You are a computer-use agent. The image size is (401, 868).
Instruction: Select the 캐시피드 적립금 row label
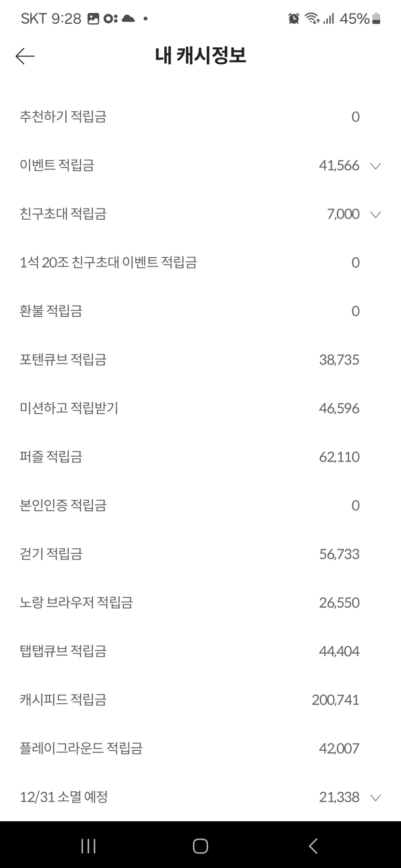[x=63, y=700]
